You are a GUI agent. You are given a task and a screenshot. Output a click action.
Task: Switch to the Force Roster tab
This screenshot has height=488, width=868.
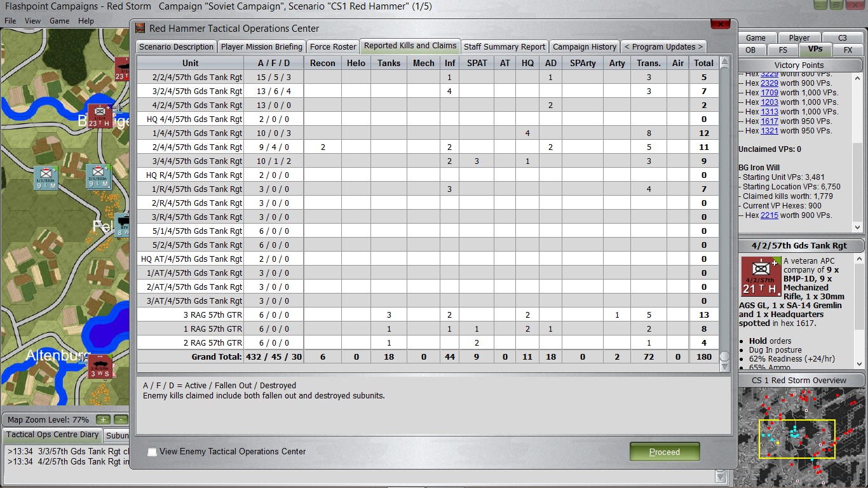(x=333, y=47)
